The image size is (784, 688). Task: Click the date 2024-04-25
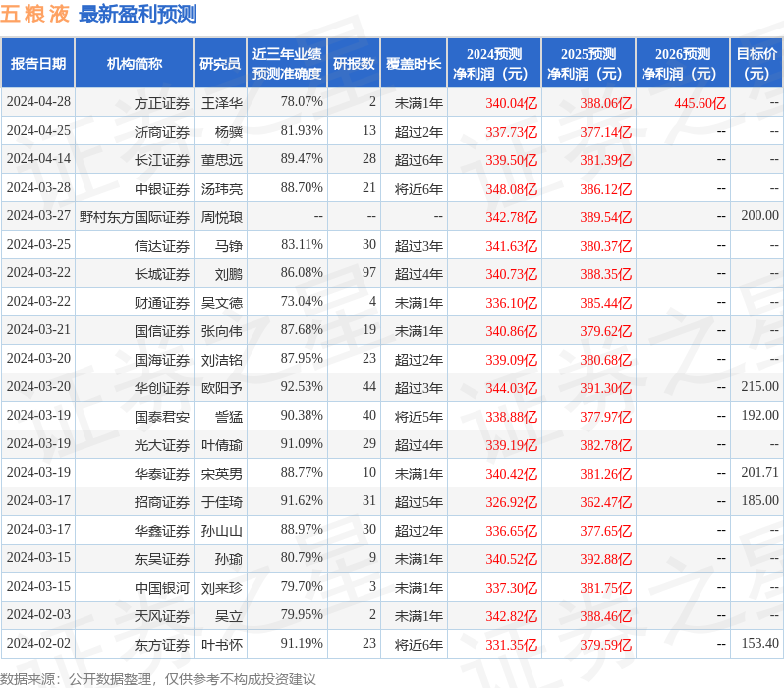pyautogui.click(x=38, y=130)
